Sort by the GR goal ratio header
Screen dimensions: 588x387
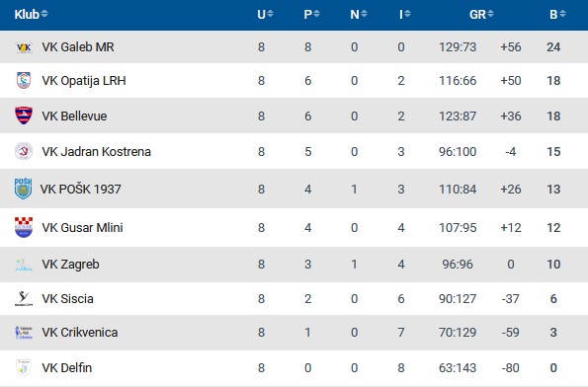[x=481, y=14]
